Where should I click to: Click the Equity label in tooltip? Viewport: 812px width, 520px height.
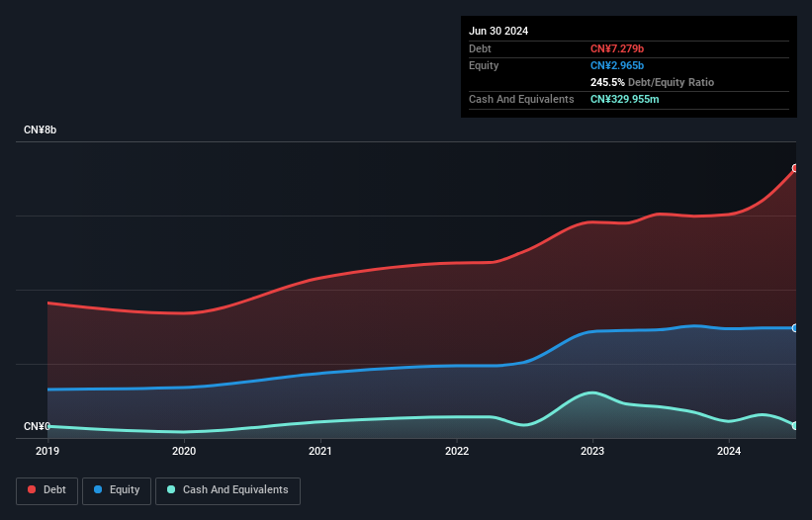point(484,65)
